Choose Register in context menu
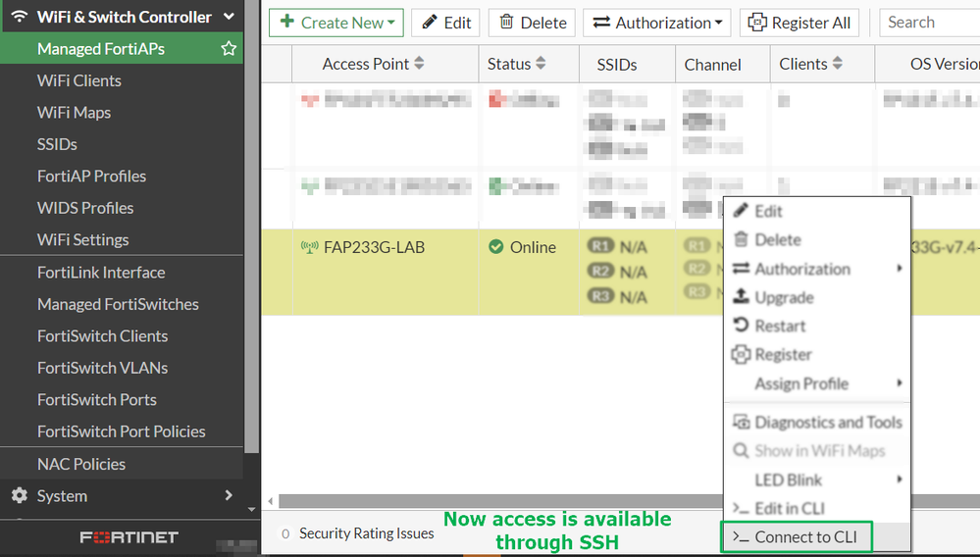The width and height of the screenshot is (980, 557). pyautogui.click(x=817, y=355)
